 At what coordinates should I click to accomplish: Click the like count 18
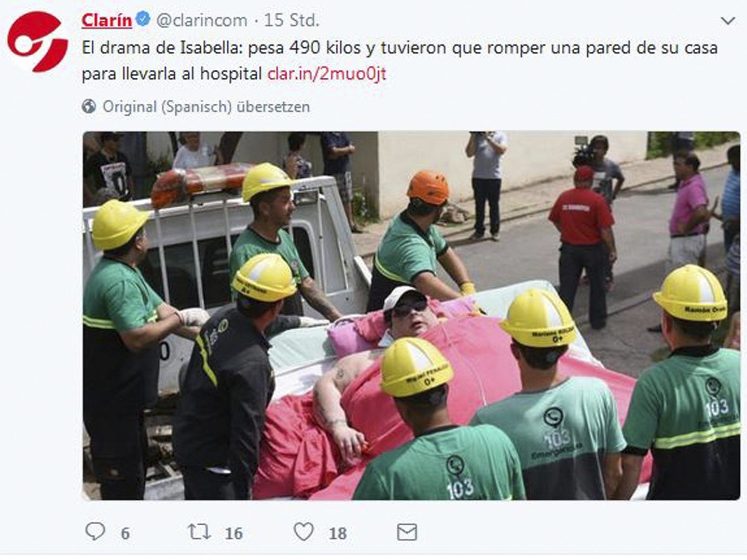pyautogui.click(x=338, y=533)
